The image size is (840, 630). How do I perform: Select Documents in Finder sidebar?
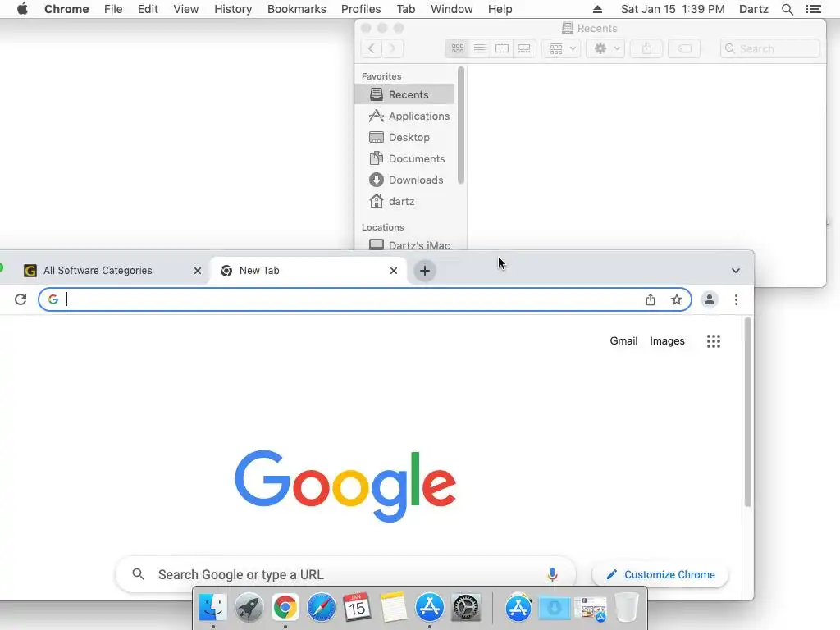(x=404, y=159)
